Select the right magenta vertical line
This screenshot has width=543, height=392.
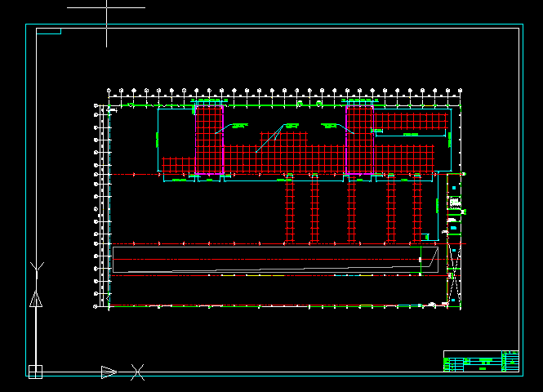pos(347,139)
